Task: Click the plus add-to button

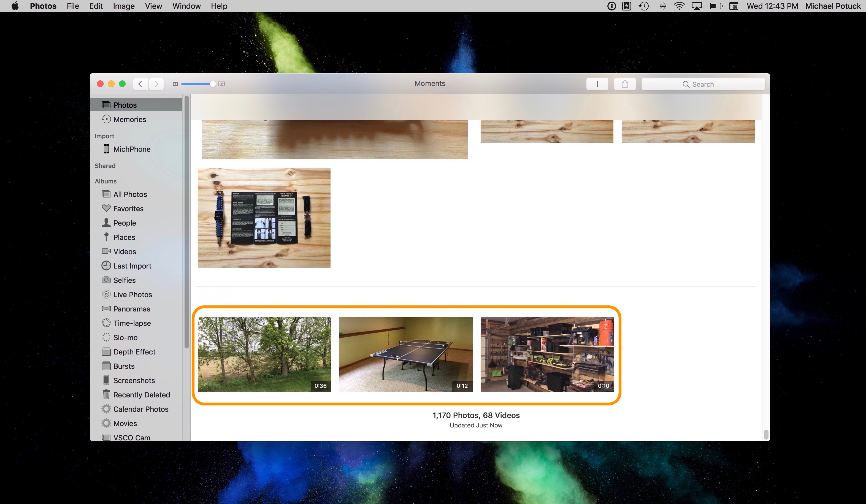Action: click(597, 84)
